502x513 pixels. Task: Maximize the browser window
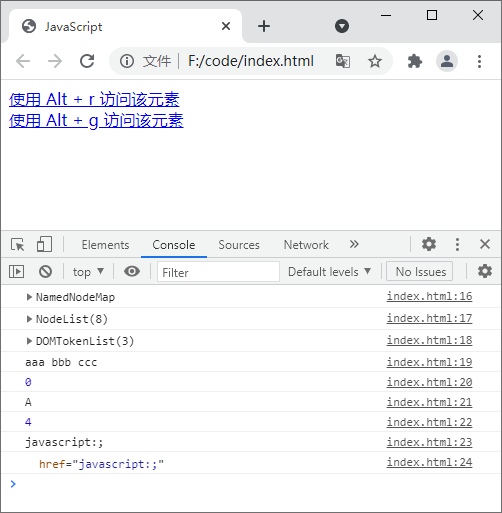click(x=432, y=15)
